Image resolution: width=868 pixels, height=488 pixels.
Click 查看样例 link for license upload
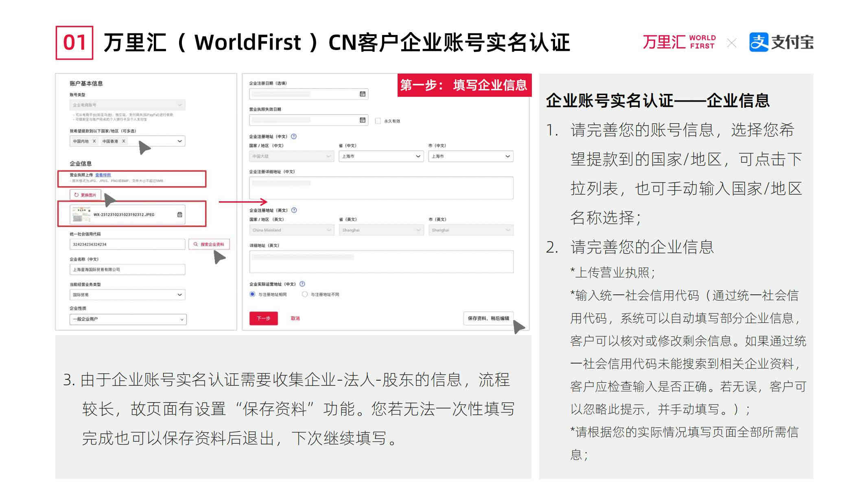tap(103, 175)
